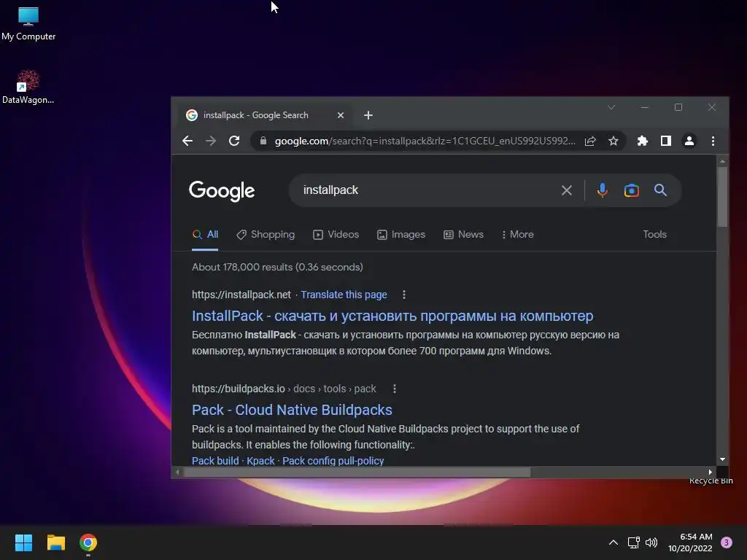Open the volume speaker tray icon

(651, 542)
